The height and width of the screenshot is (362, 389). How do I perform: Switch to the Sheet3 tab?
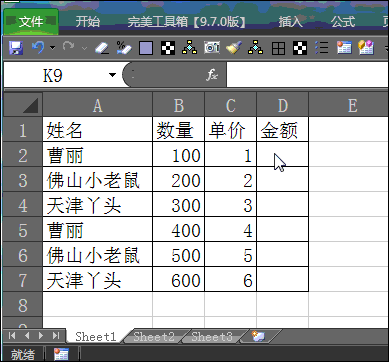pos(212,337)
